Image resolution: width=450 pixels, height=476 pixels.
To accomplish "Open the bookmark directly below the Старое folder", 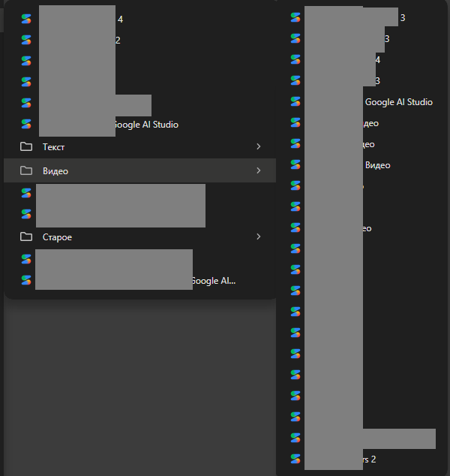I will point(139,259).
